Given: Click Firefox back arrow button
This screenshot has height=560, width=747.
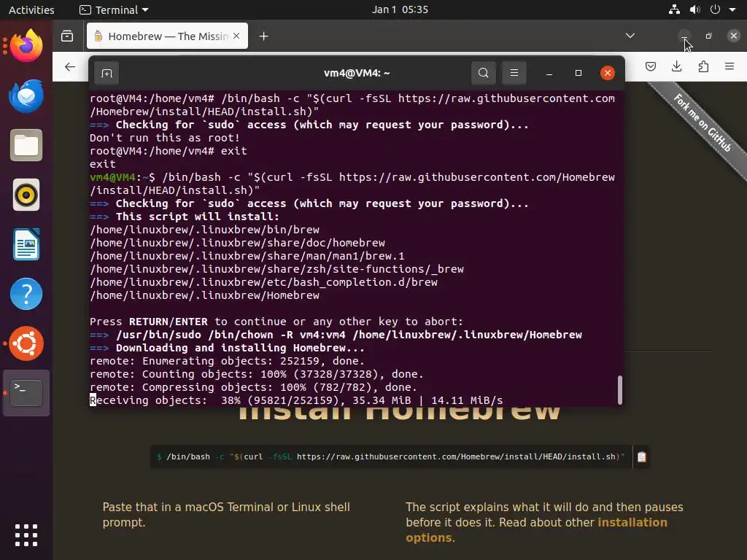Looking at the screenshot, I should tap(70, 66).
